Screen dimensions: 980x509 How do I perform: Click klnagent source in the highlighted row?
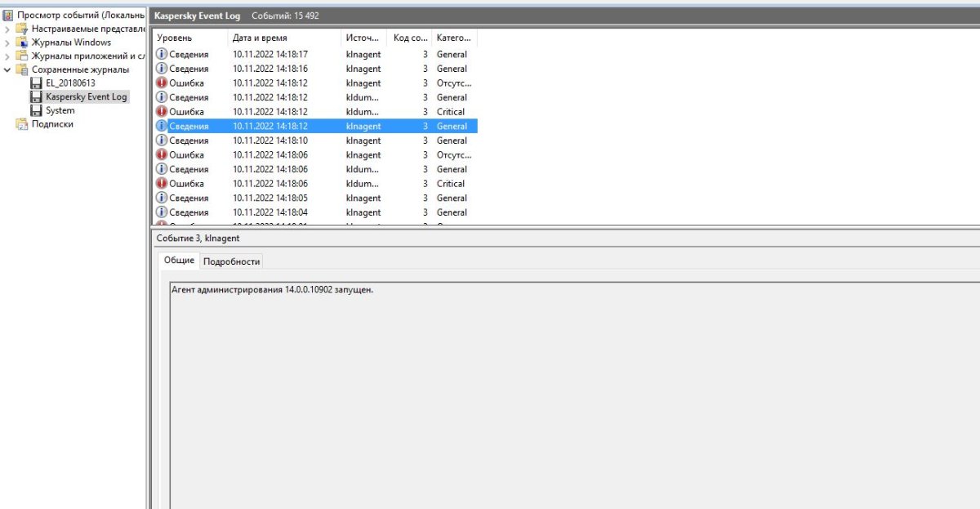point(363,126)
